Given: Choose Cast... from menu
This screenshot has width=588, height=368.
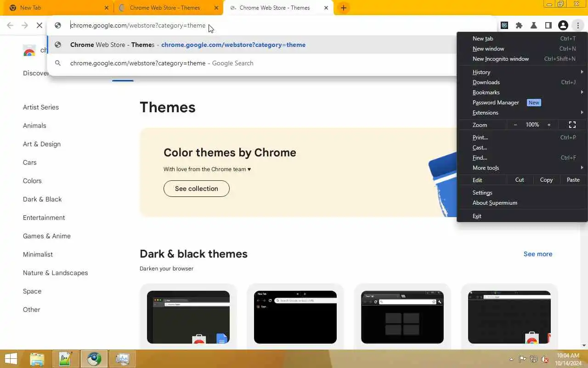Looking at the screenshot, I should pyautogui.click(x=522, y=148).
